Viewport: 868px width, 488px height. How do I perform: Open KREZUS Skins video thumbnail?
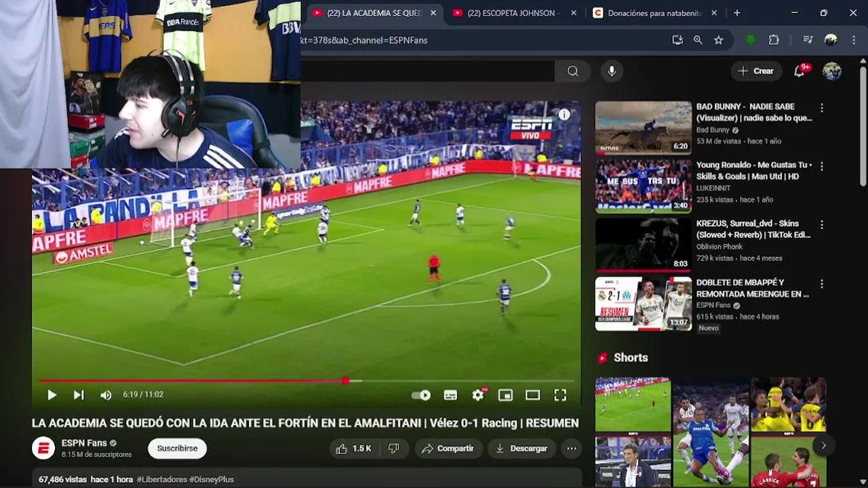[644, 245]
